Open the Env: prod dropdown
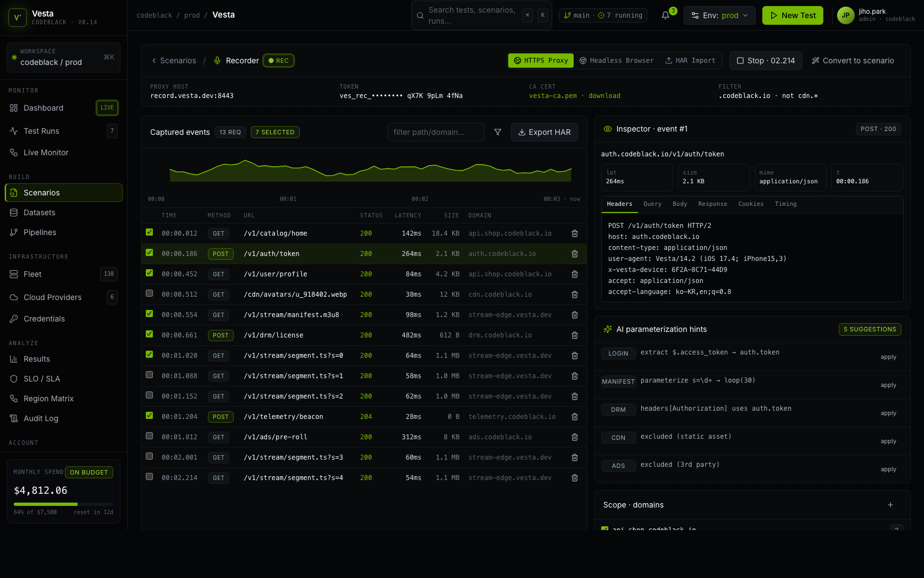 (719, 15)
